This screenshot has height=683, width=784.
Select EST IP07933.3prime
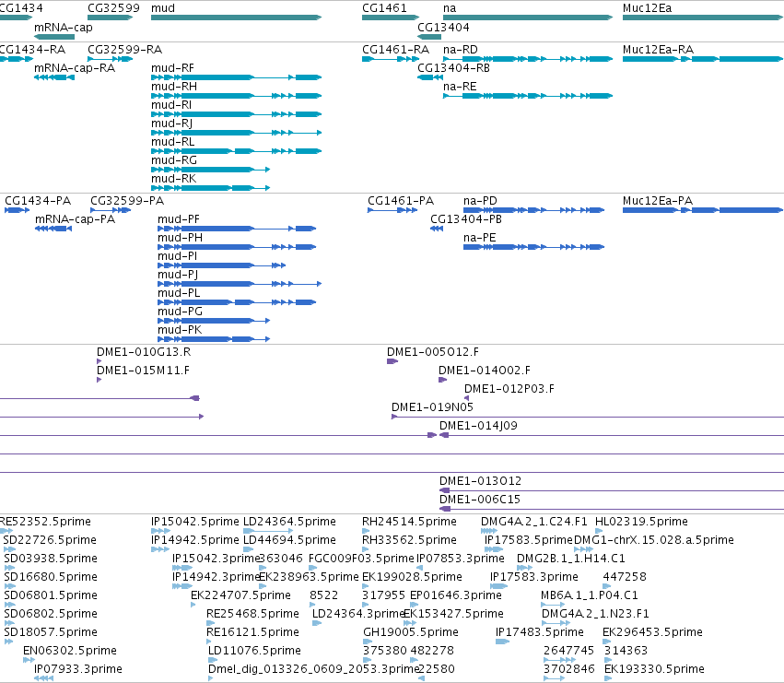43,678
